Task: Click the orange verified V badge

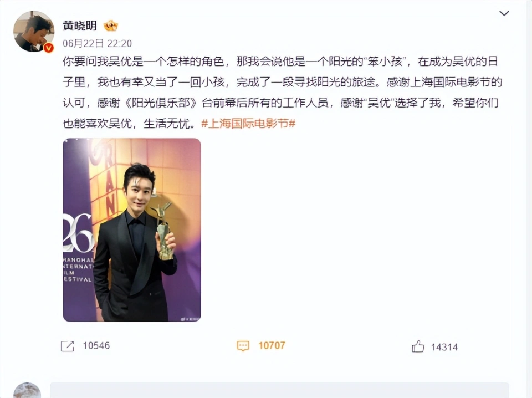Action: (49, 48)
